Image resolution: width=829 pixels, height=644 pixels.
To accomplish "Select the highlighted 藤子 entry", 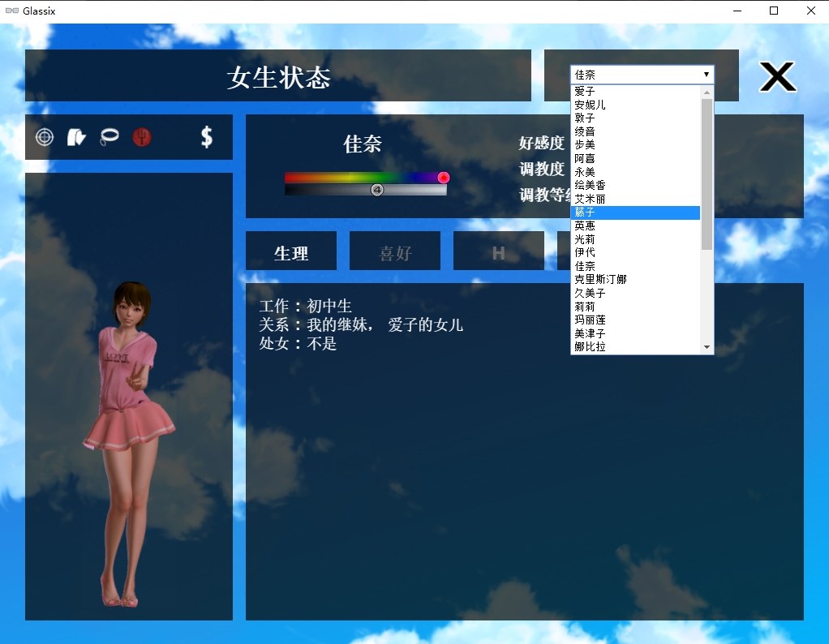I will pos(635,213).
